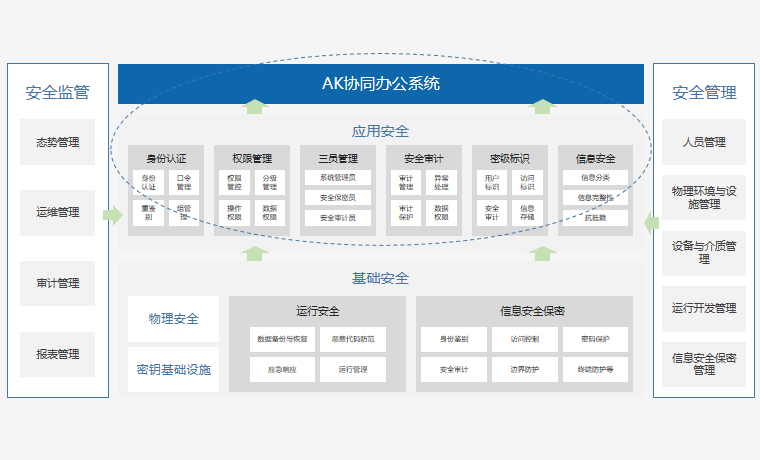Select 数据备份与恢复 under 运行安全
This screenshot has width=760, height=460.
pyautogui.click(x=282, y=340)
